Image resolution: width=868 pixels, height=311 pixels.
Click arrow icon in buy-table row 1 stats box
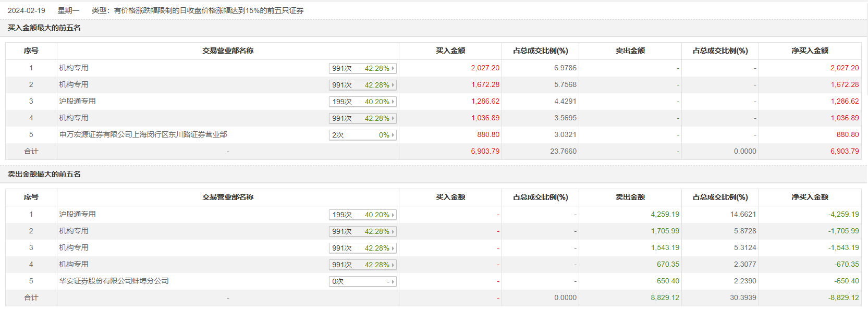(x=393, y=68)
